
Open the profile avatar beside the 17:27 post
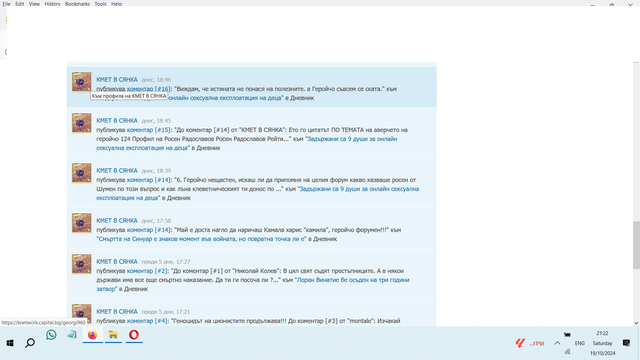point(82,264)
